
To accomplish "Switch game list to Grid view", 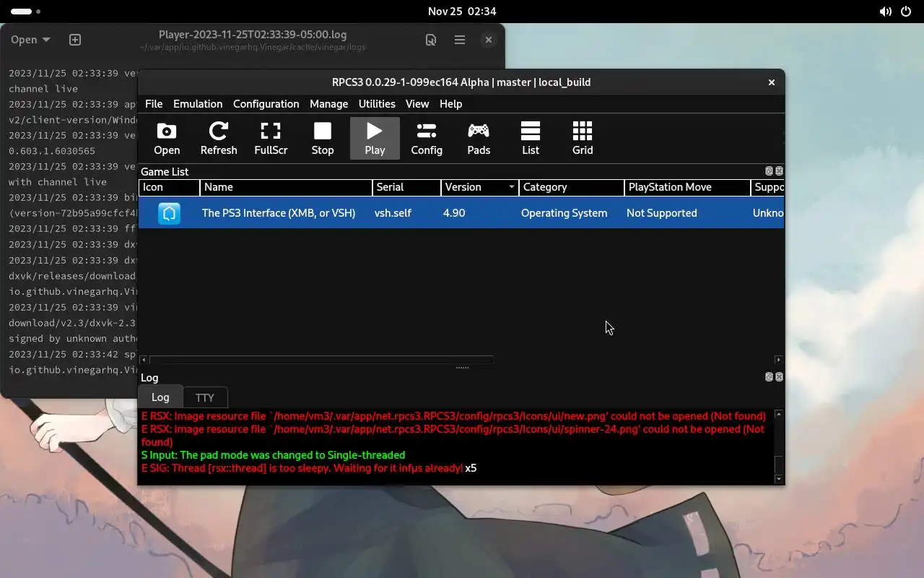I will [583, 138].
